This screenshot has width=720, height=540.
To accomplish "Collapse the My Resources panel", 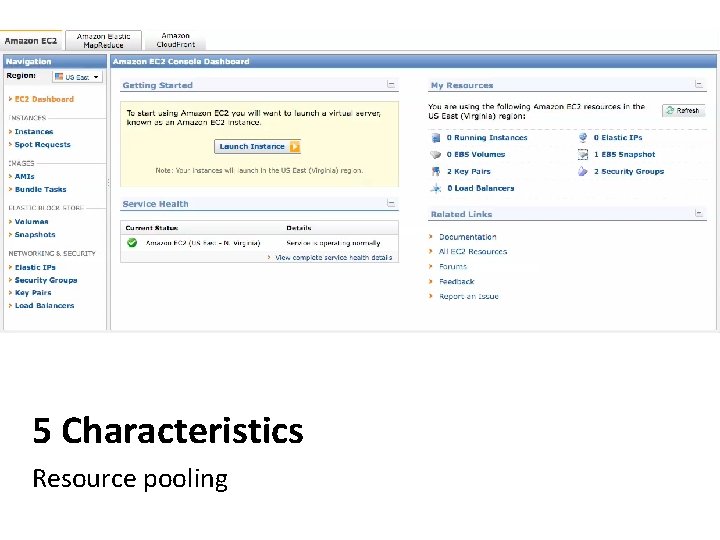I will click(698, 84).
